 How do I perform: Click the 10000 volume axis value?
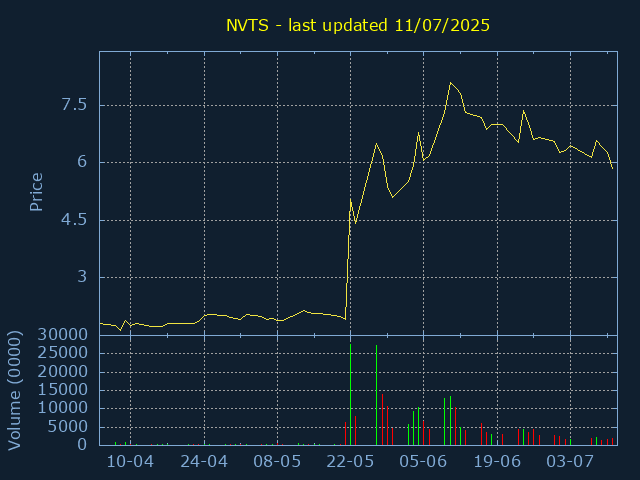(x=62, y=408)
